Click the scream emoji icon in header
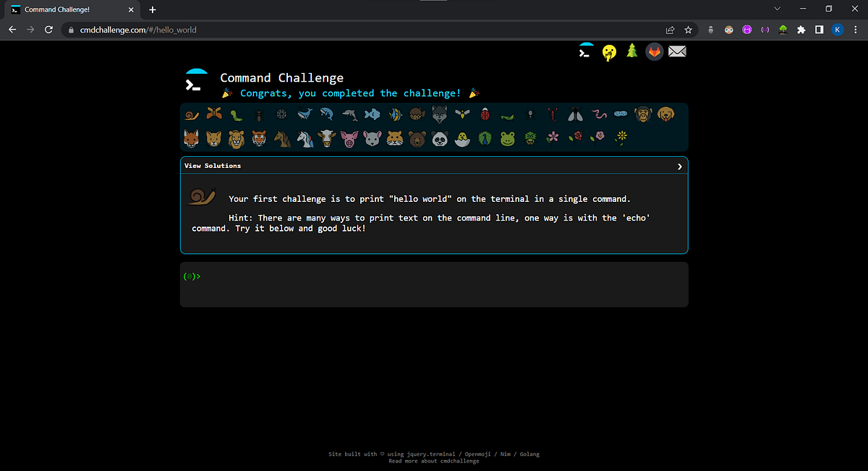This screenshot has width=868, height=471. tap(609, 51)
